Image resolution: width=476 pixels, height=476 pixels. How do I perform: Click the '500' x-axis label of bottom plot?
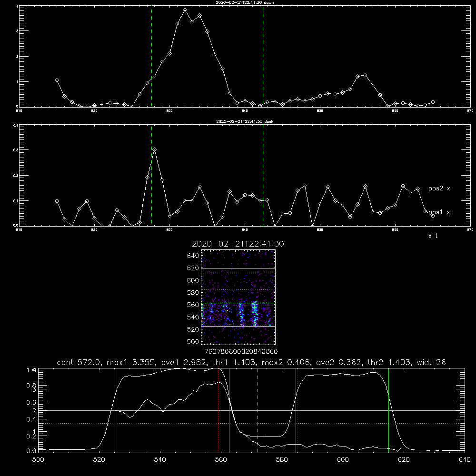click(38, 460)
